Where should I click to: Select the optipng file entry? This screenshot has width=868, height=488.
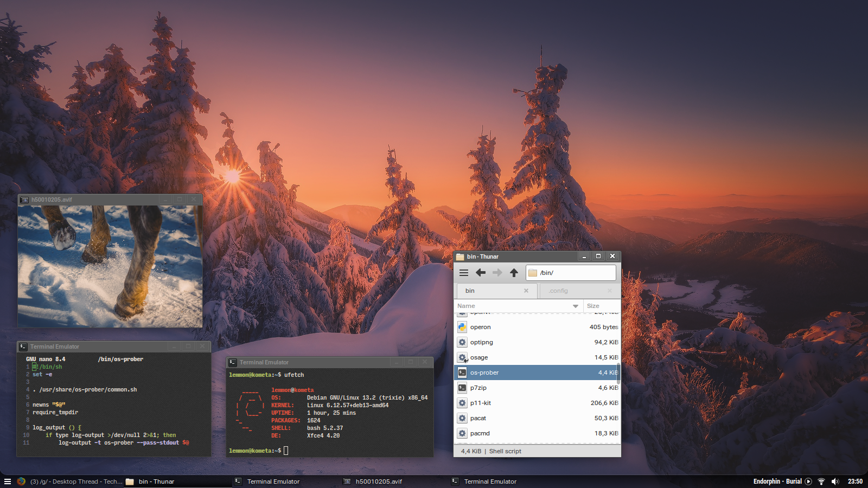click(482, 342)
